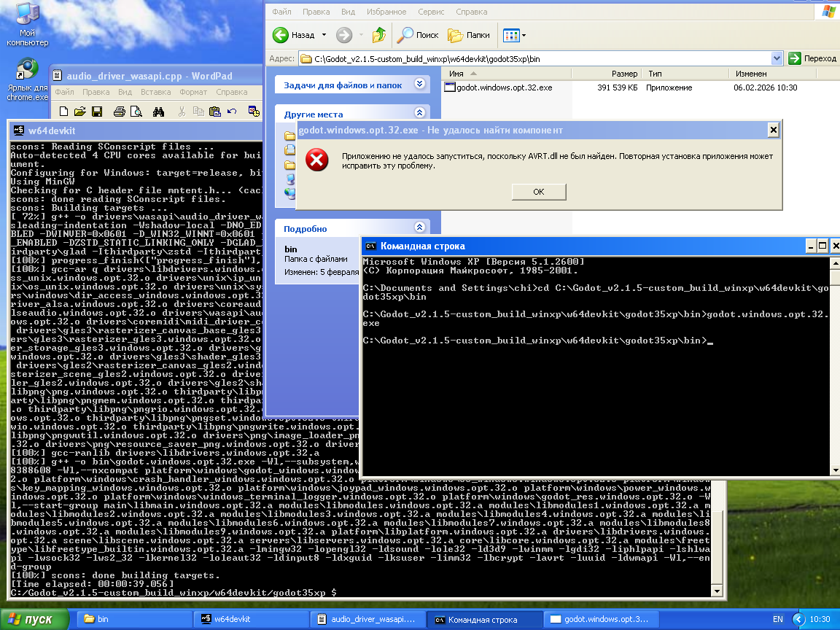Open Вставка menu in WordPad
This screenshot has width=840, height=630.
(x=155, y=92)
